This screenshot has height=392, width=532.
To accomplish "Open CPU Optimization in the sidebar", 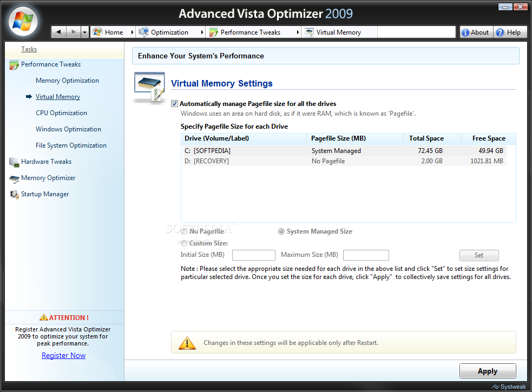I will (x=61, y=113).
